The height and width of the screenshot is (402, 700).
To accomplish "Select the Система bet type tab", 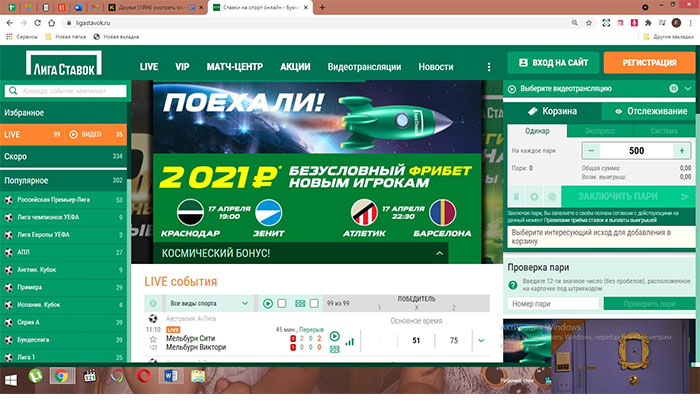I will pos(664,131).
